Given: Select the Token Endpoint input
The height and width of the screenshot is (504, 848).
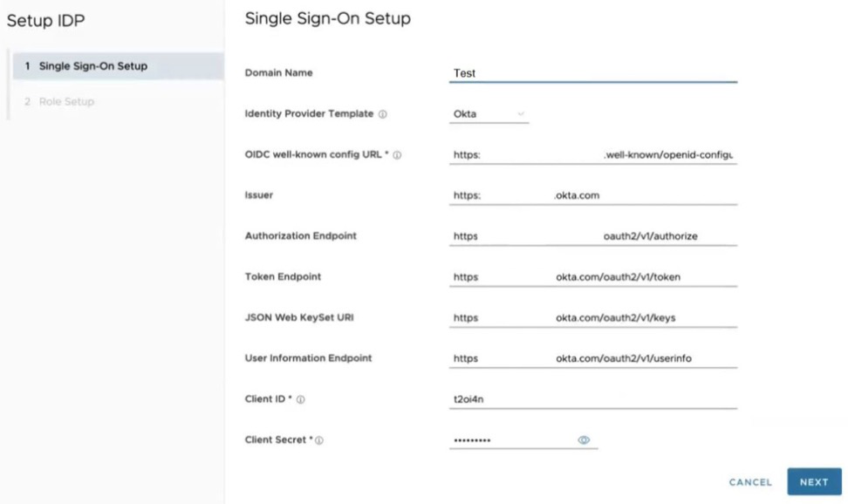Looking at the screenshot, I should tap(593, 277).
